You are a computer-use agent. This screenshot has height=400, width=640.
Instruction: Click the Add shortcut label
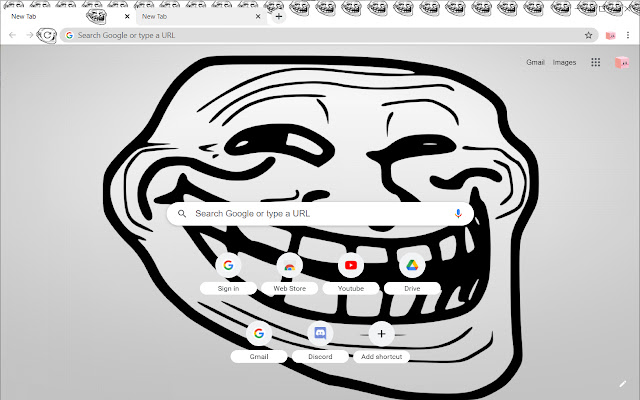(x=381, y=356)
